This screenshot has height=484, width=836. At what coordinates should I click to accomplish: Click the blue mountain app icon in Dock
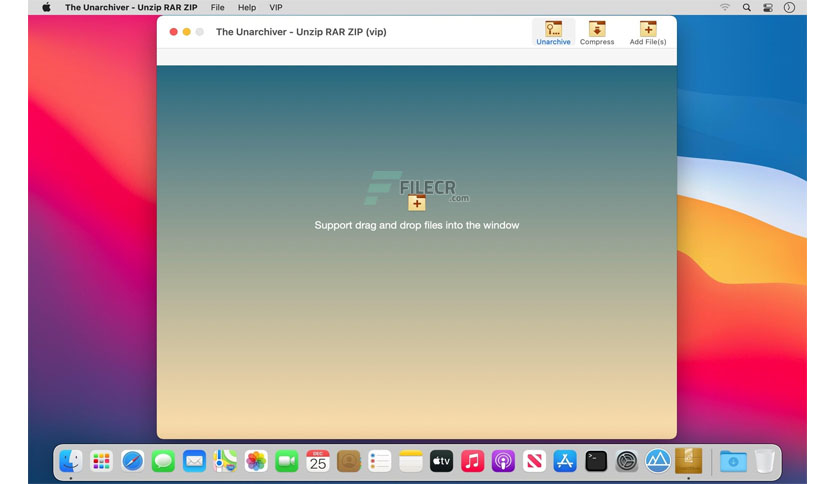658,461
